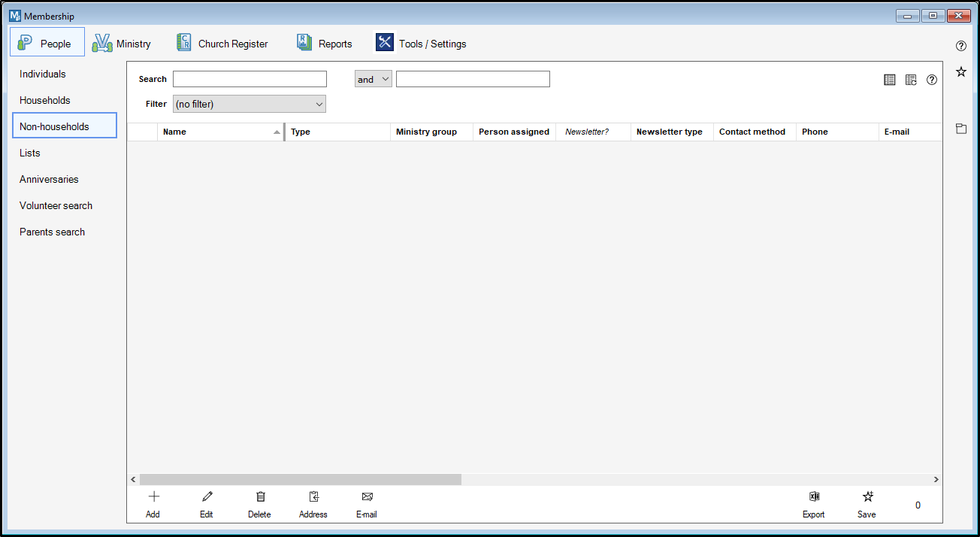The height and width of the screenshot is (537, 980).
Task: Open Tools / Settings tab
Action: (x=422, y=44)
